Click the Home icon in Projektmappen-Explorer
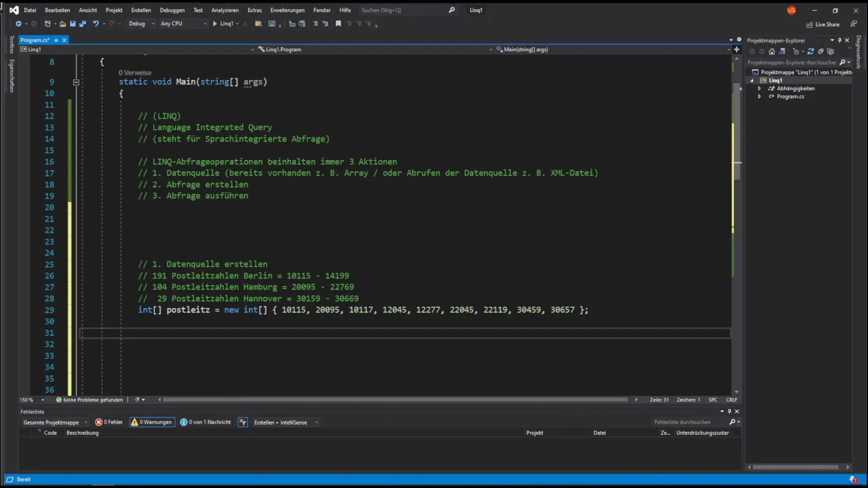 pos(772,52)
